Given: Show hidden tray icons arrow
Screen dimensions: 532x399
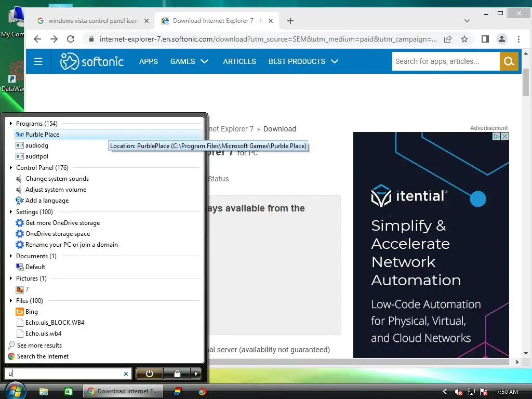Looking at the screenshot, I should 445,392.
